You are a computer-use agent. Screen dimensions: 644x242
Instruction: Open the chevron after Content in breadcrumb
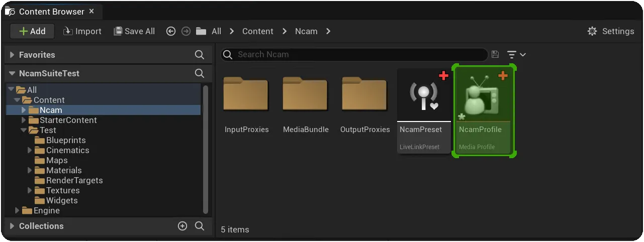click(285, 31)
